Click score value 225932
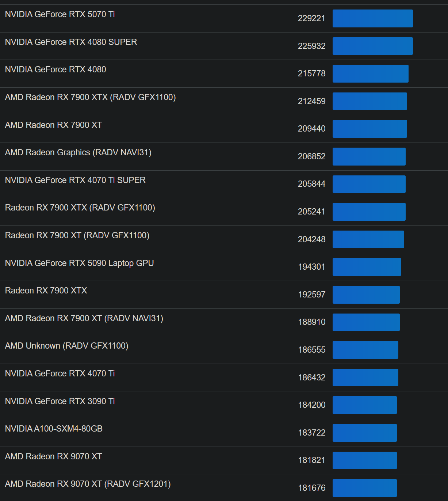The image size is (448, 501). pos(311,46)
